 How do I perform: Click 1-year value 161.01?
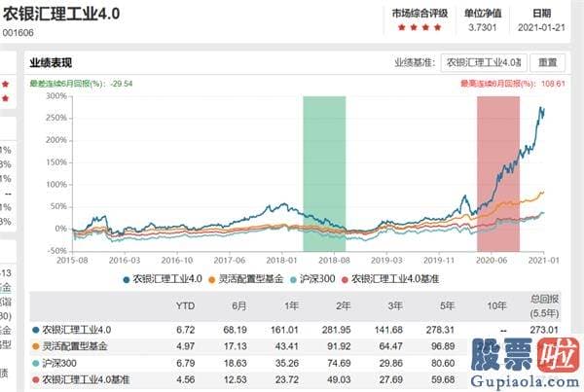[x=284, y=330]
